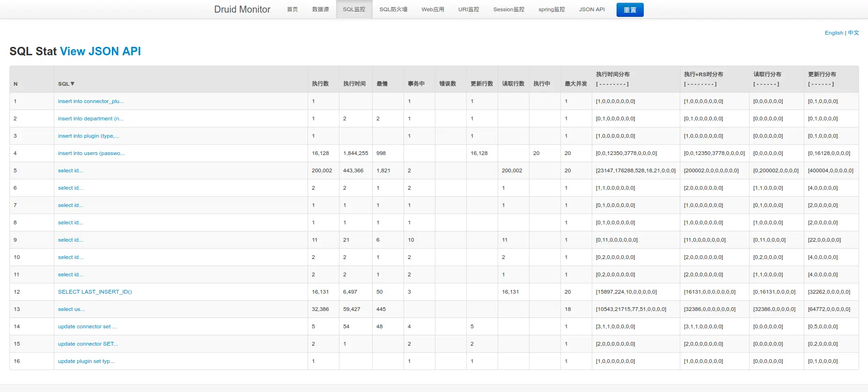Open the 'select us...' SQL link
The image size is (868, 392).
tap(71, 309)
